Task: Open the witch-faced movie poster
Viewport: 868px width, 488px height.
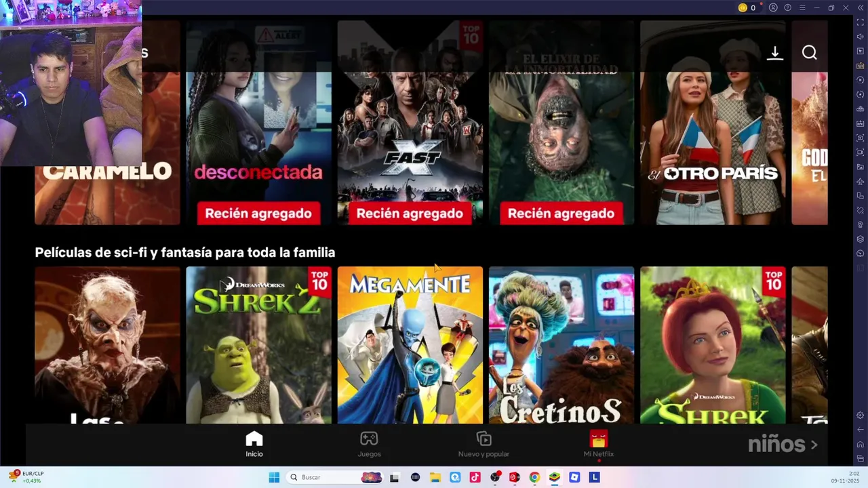Action: click(107, 345)
